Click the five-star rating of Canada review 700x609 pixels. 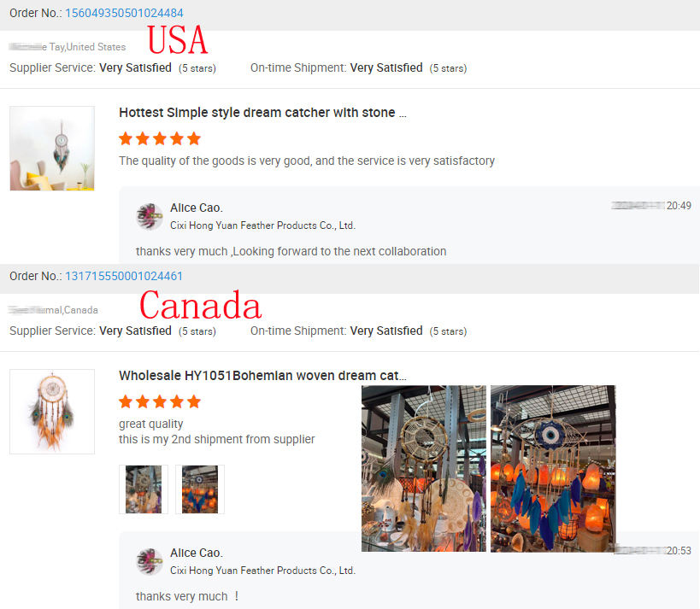(x=160, y=402)
